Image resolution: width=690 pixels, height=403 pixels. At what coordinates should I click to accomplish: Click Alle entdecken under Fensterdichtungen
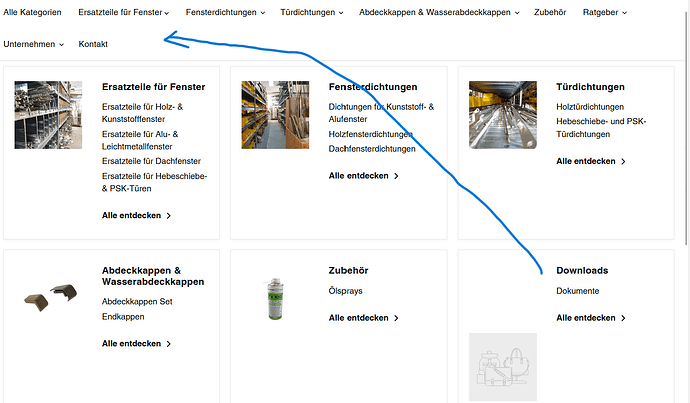pos(363,176)
